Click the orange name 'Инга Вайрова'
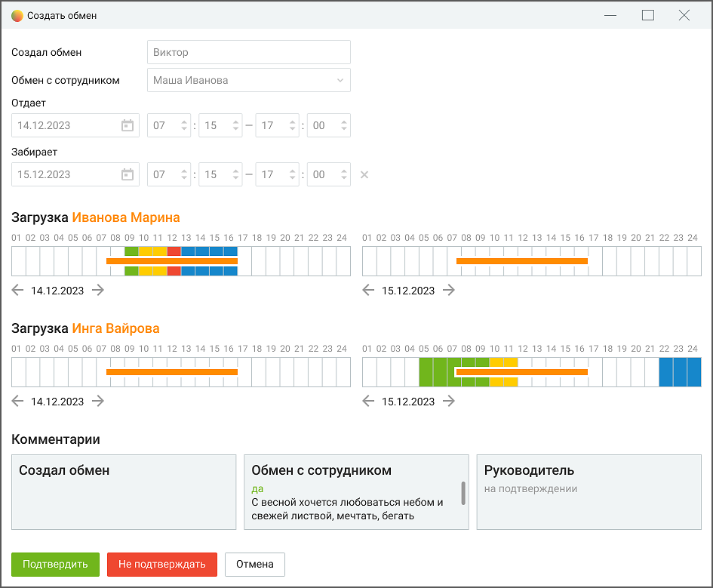This screenshot has height=588, width=713. coord(116,328)
